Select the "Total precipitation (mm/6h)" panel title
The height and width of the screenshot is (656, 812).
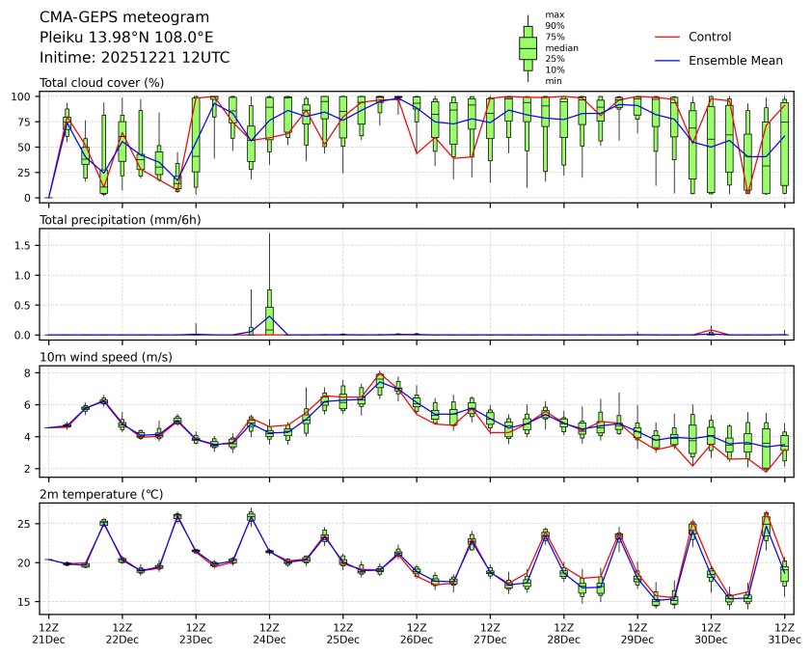coord(119,220)
